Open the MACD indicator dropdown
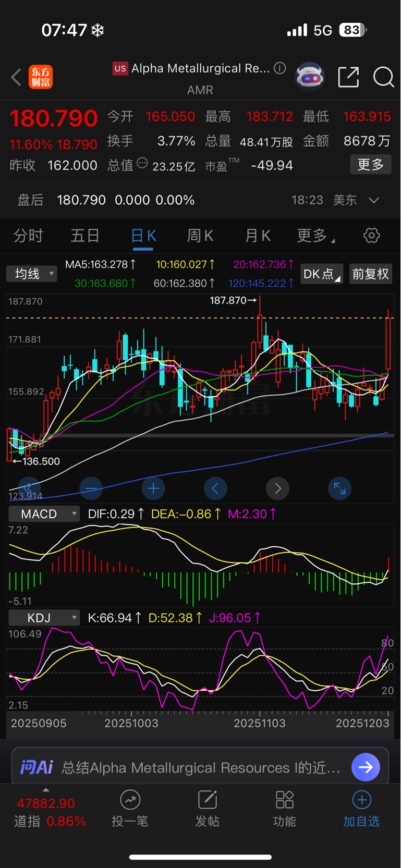Screen dimensions: 401x868 (x=44, y=514)
